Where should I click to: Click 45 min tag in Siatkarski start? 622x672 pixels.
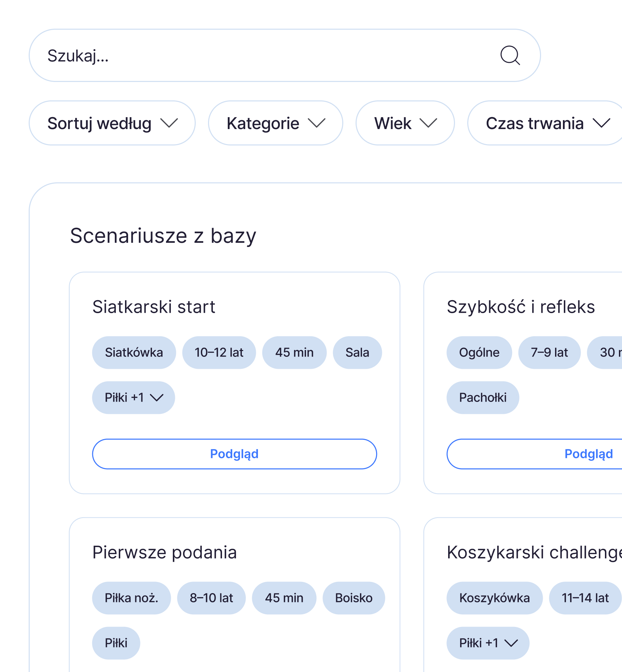point(294,352)
